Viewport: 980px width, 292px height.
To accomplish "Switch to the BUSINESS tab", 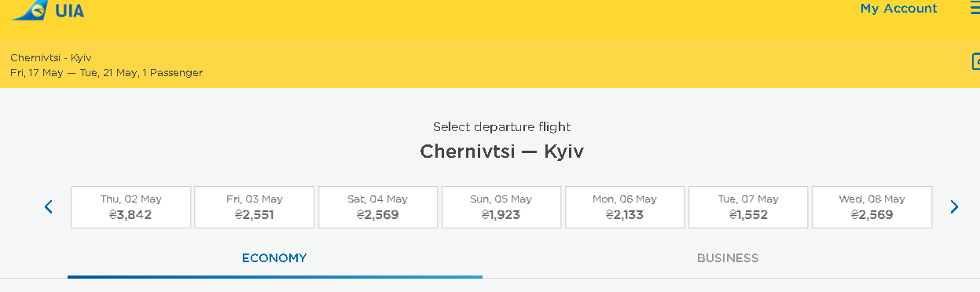I will coord(728,257).
